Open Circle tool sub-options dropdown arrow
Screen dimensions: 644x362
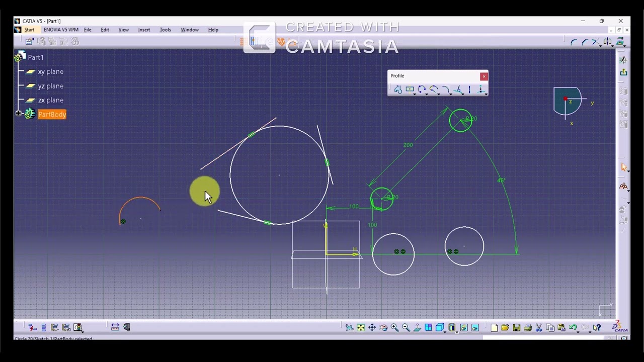tap(427, 94)
